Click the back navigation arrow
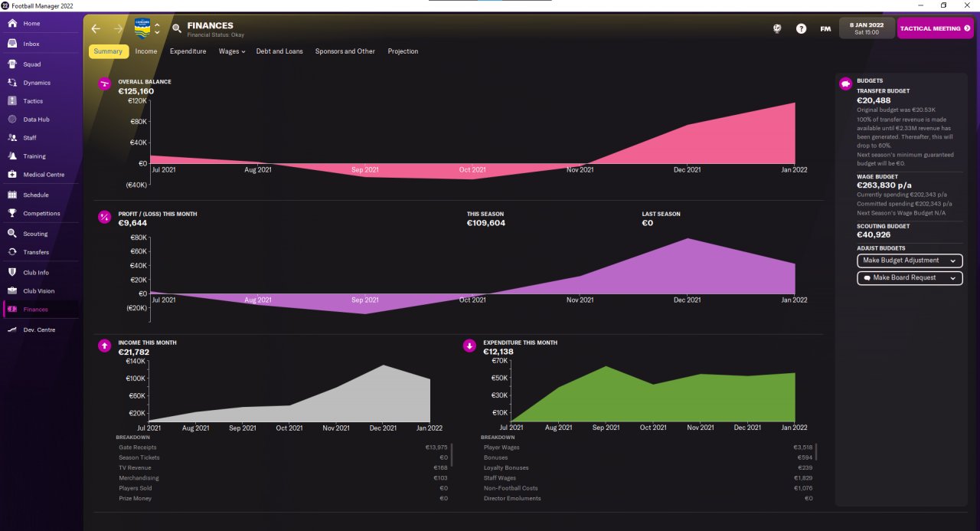The width and height of the screenshot is (980, 531). pyautogui.click(x=96, y=28)
